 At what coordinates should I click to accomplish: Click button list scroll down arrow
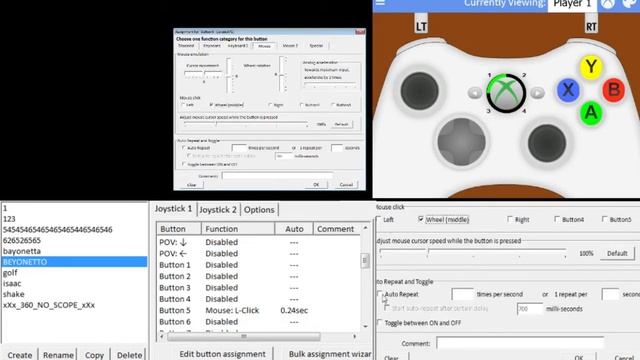[365, 326]
